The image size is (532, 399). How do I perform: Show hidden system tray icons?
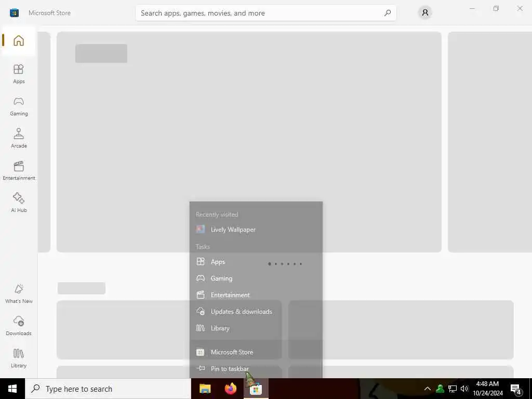coord(428,389)
